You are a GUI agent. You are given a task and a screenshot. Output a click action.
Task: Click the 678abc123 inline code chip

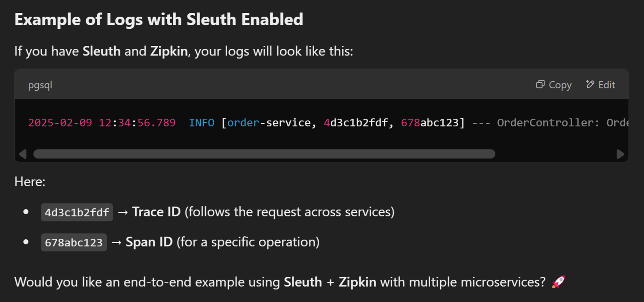click(74, 242)
